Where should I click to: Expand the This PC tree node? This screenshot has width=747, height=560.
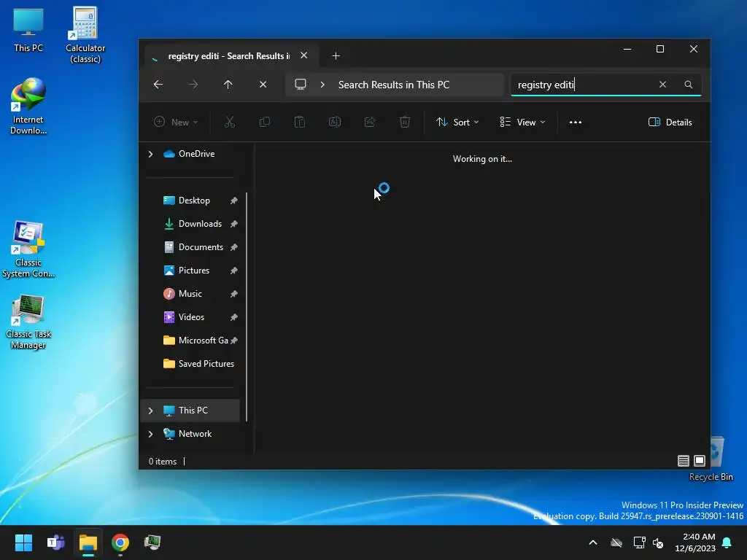click(x=150, y=411)
